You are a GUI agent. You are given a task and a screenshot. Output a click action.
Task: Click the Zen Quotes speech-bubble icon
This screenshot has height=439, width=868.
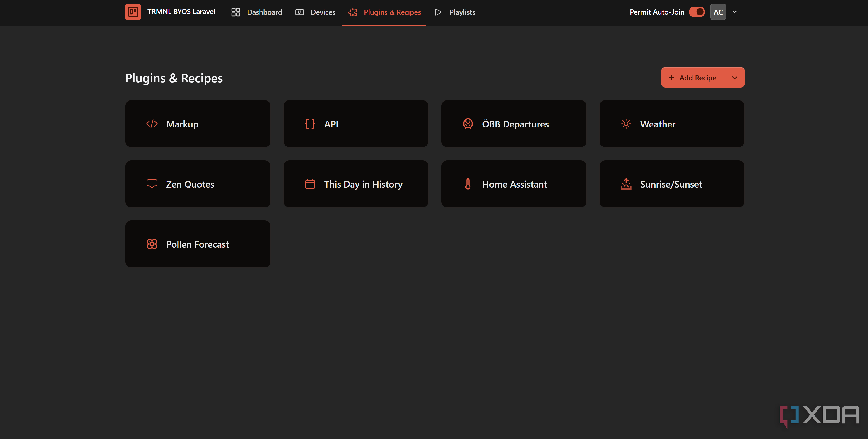pyautogui.click(x=152, y=184)
